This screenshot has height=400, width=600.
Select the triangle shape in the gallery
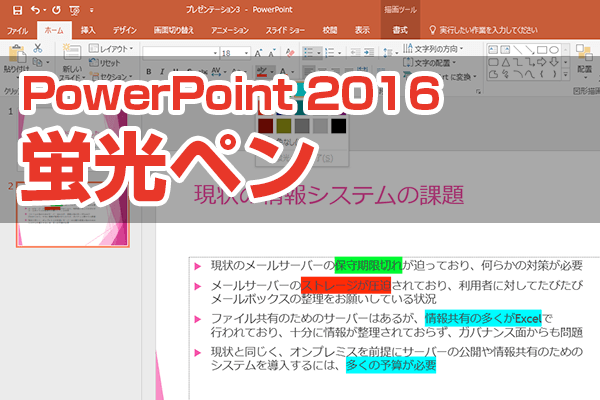(505, 62)
